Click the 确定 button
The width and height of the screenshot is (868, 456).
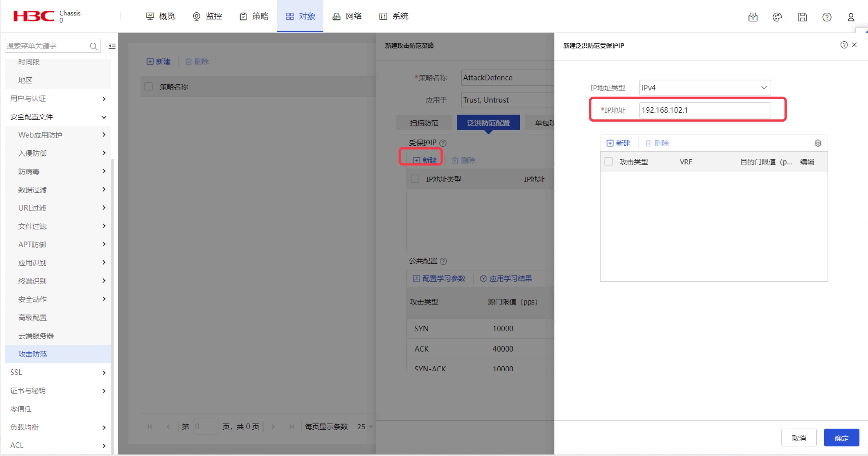click(842, 438)
